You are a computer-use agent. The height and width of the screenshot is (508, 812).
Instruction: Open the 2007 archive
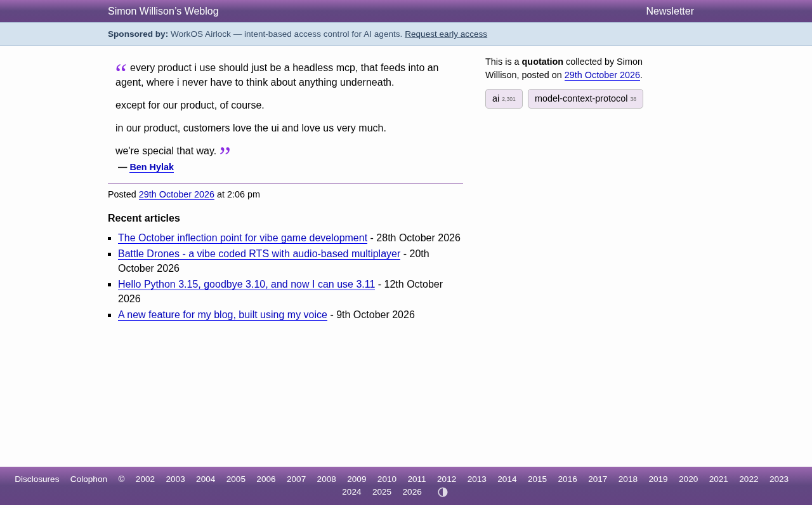(x=296, y=479)
